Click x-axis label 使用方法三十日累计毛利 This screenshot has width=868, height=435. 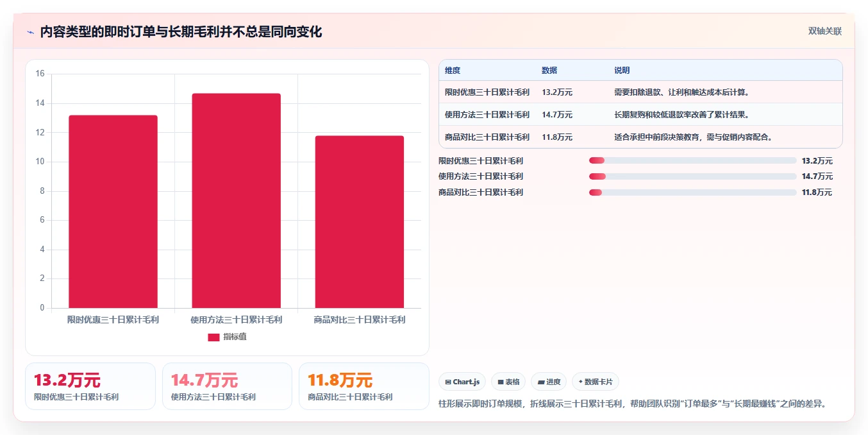click(x=236, y=320)
